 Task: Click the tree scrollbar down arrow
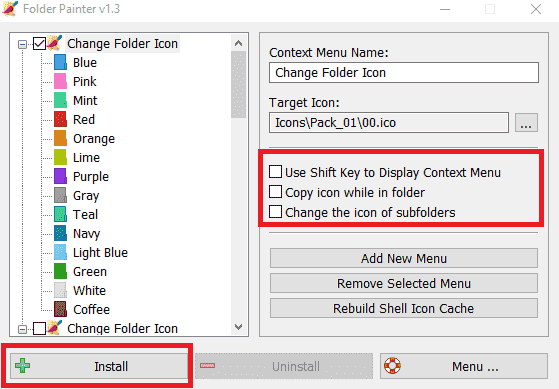point(239,327)
